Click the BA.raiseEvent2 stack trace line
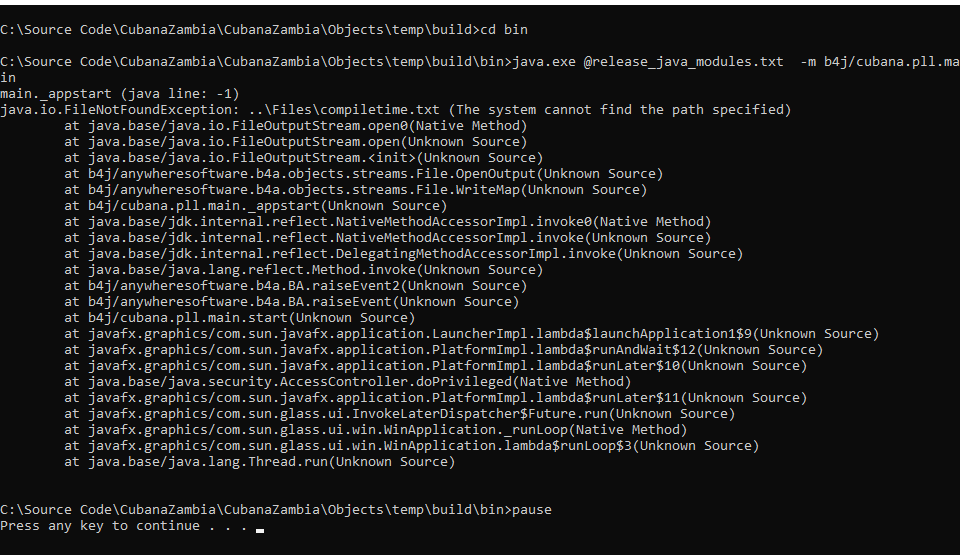Image resolution: width=961 pixels, height=555 pixels. (293, 285)
